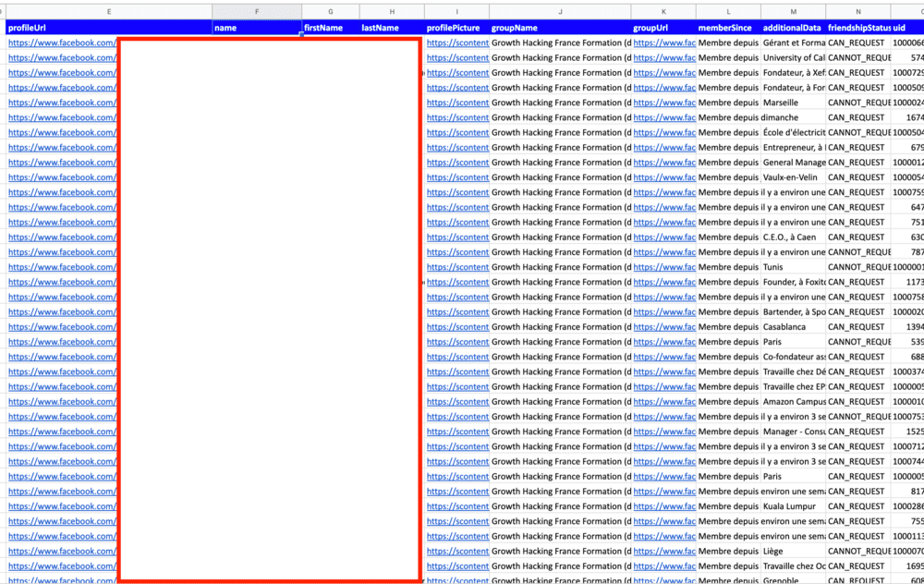Select column M header letter
924x584 pixels.
[x=793, y=12]
